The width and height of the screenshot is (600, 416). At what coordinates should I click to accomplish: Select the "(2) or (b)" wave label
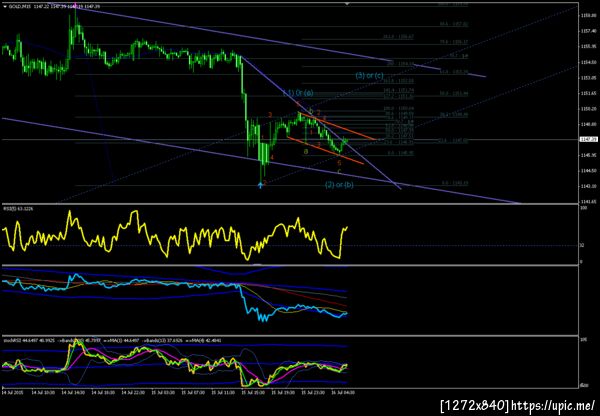(x=339, y=184)
